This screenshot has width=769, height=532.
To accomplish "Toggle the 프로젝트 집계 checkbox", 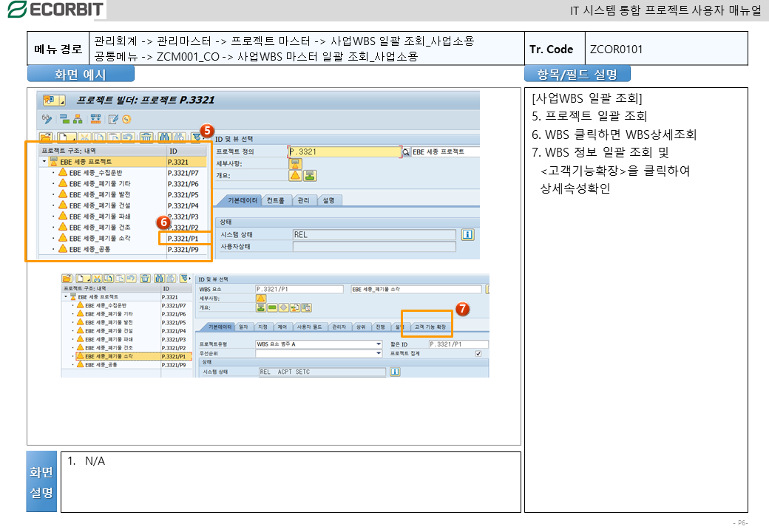I will (x=478, y=354).
